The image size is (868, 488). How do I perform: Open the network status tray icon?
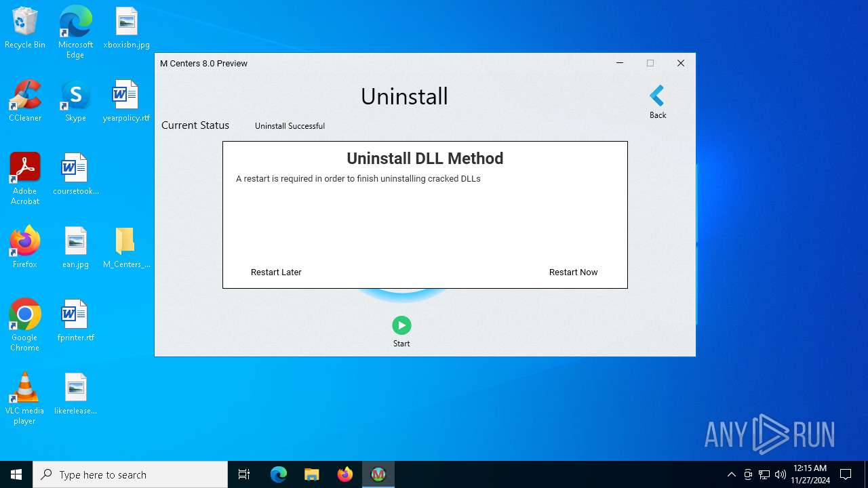(x=764, y=474)
